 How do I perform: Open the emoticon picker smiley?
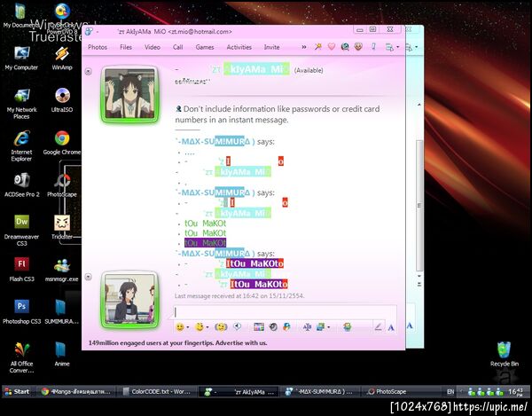(x=180, y=327)
